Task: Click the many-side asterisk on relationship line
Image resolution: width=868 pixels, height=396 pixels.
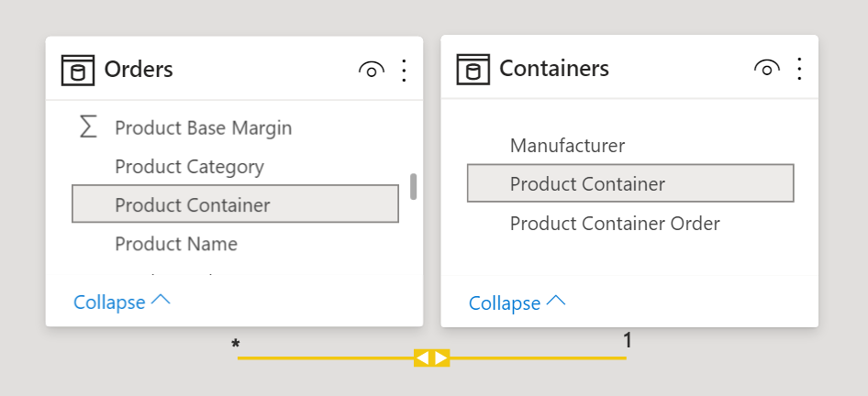Action: pos(236,345)
